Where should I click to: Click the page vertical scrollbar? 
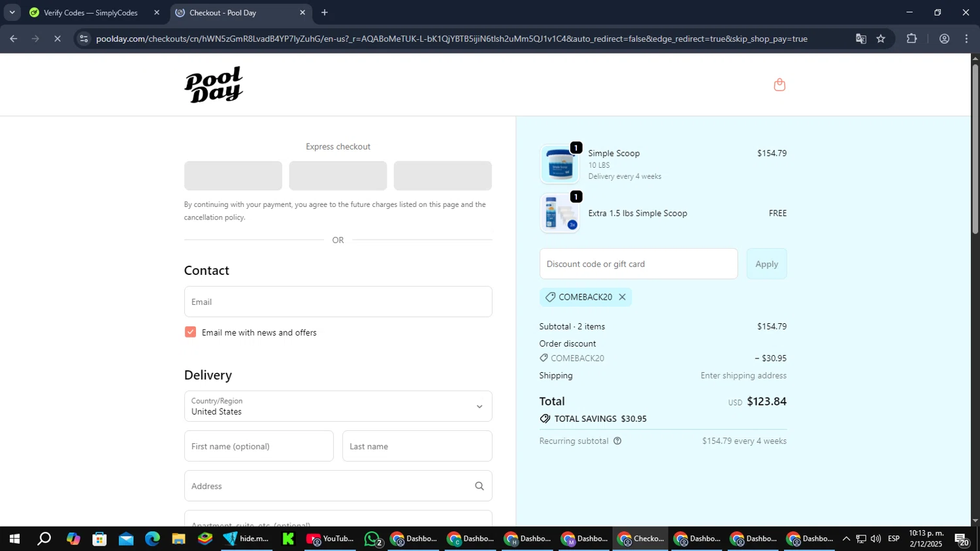click(x=975, y=149)
